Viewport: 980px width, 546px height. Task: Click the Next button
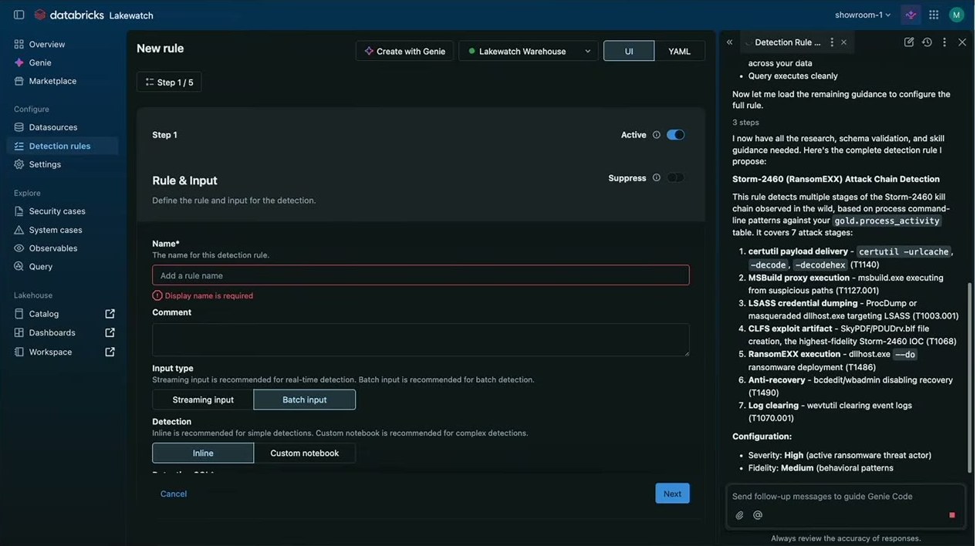tap(673, 494)
